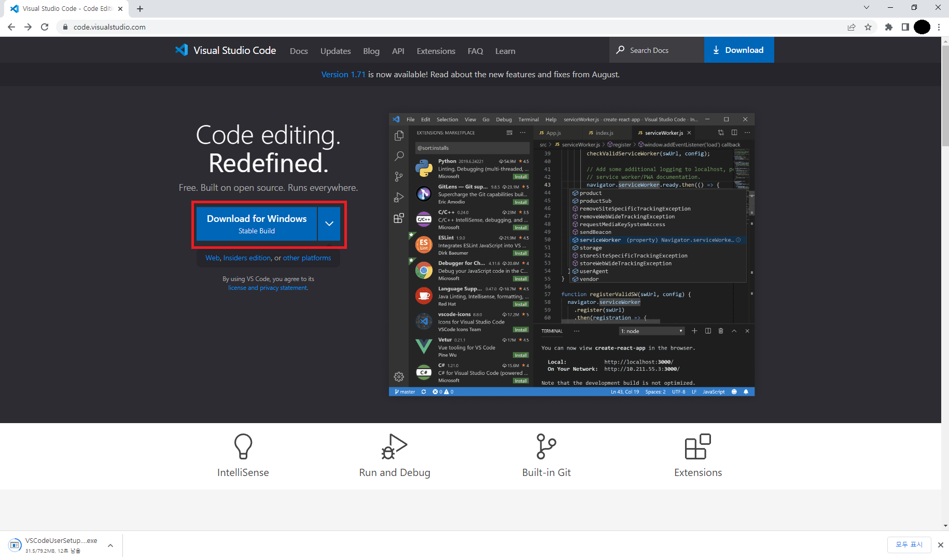
Task: Close the Visual Studio Code browser tab
Action: click(x=120, y=9)
